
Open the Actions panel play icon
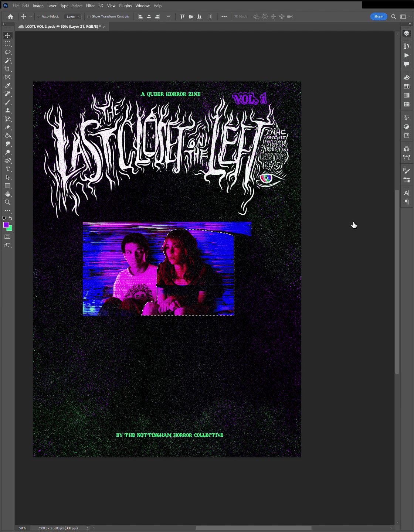[x=407, y=55]
